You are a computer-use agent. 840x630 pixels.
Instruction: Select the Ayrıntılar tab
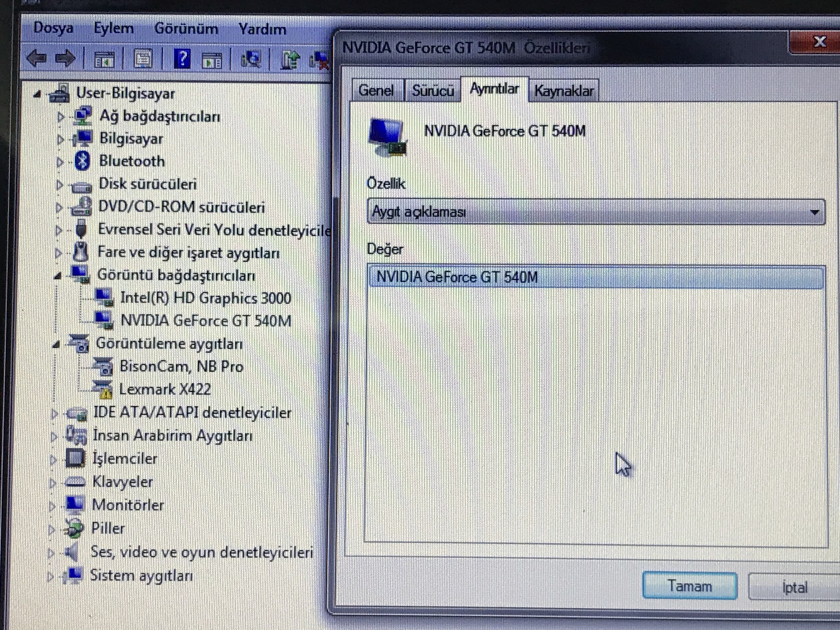494,89
